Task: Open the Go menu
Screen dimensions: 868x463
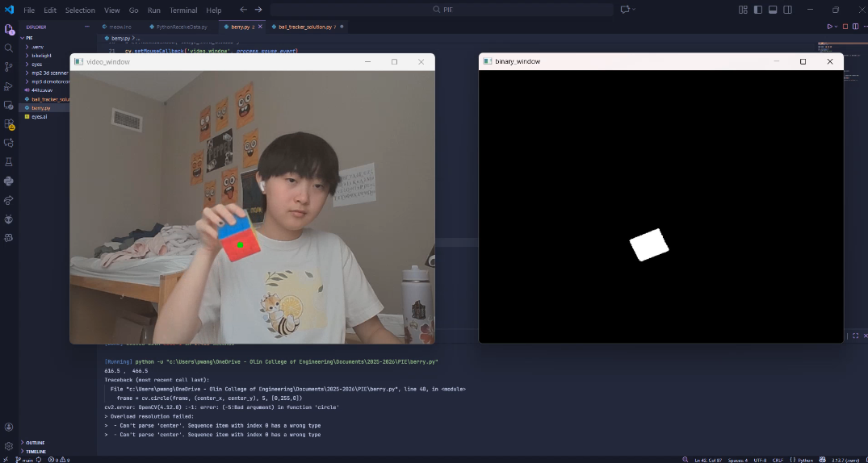Action: click(133, 10)
